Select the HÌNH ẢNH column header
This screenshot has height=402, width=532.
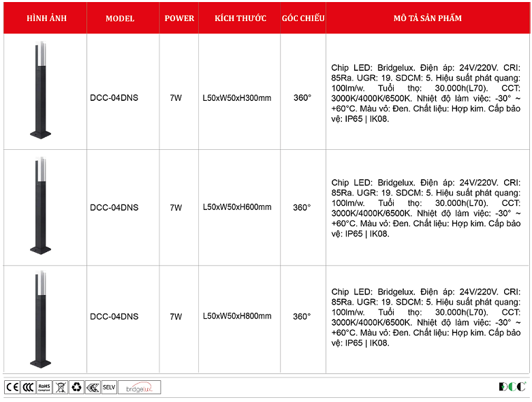(46, 18)
